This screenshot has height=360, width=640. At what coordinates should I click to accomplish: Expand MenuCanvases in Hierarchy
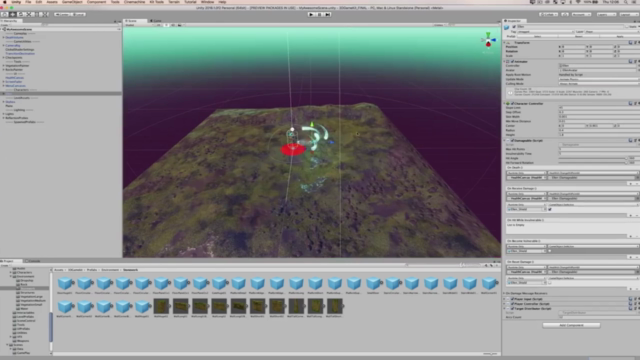[x=4, y=86]
